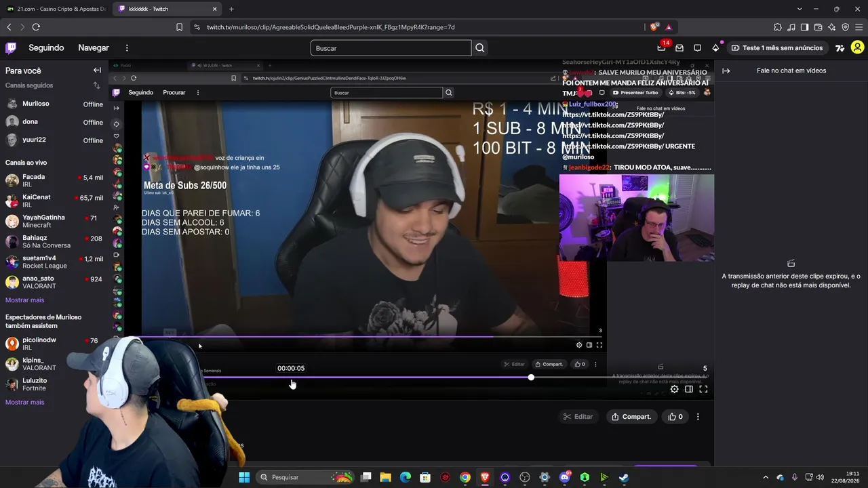Enter fullscreen on the outer clip player
Image resolution: width=868 pixels, height=488 pixels.
click(703, 389)
